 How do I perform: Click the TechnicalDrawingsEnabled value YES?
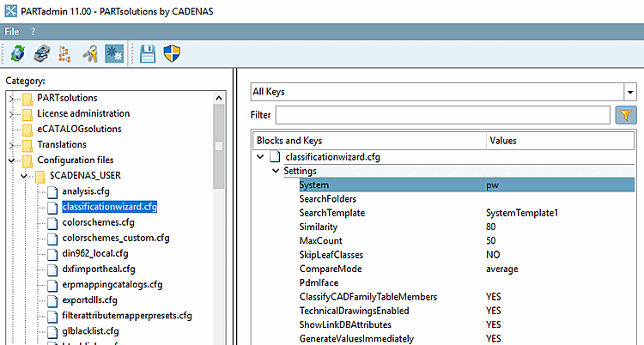point(493,311)
